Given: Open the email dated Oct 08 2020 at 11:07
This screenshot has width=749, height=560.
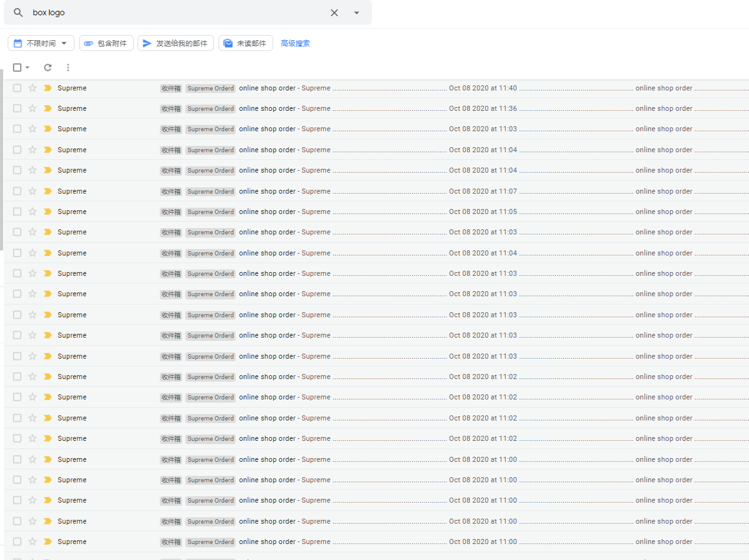Looking at the screenshot, I should (376, 191).
